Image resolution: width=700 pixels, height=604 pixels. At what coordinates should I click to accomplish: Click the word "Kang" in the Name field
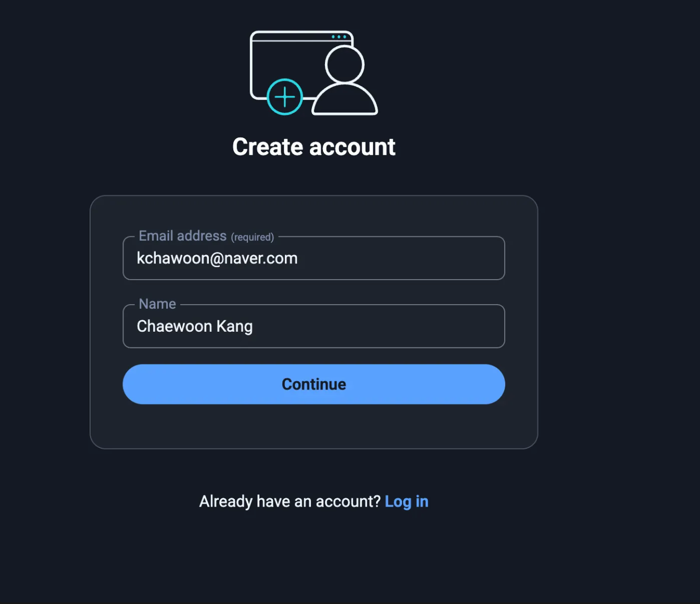pos(234,326)
